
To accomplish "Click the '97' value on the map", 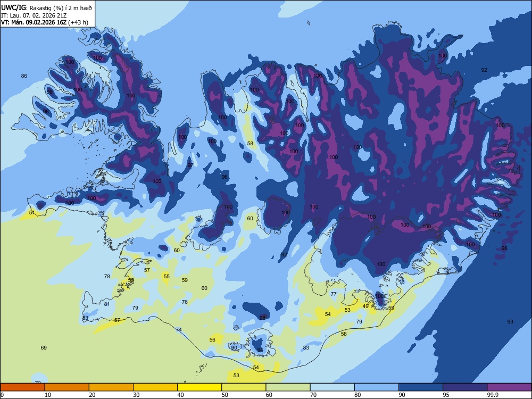I will pyautogui.click(x=190, y=165).
